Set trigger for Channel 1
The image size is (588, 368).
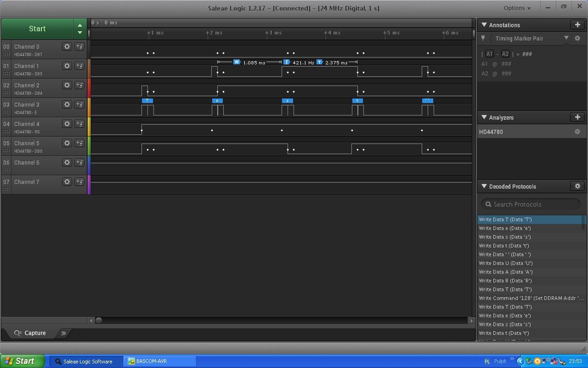(x=79, y=66)
